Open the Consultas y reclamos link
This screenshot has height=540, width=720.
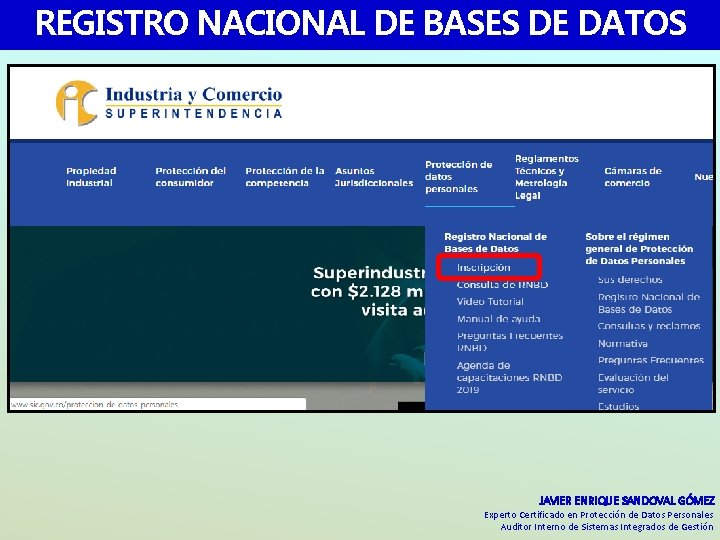(x=649, y=326)
